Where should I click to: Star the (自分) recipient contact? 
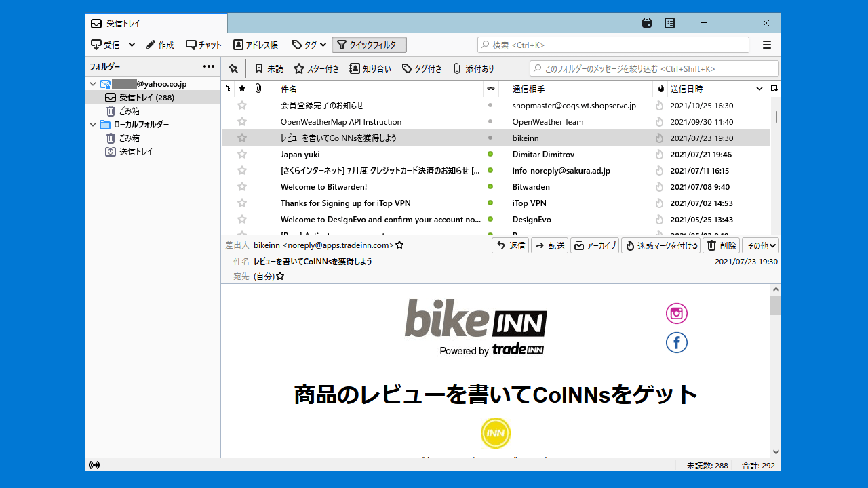click(280, 277)
